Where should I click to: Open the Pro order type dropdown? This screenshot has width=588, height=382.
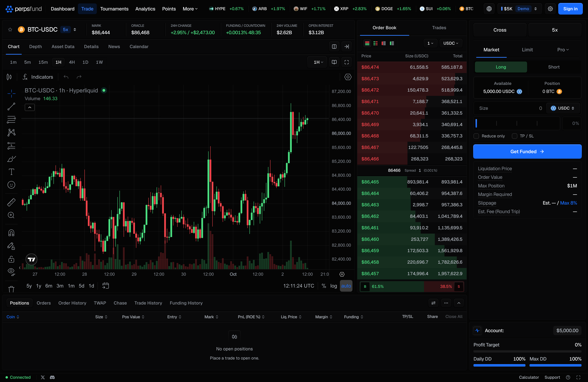(x=563, y=50)
